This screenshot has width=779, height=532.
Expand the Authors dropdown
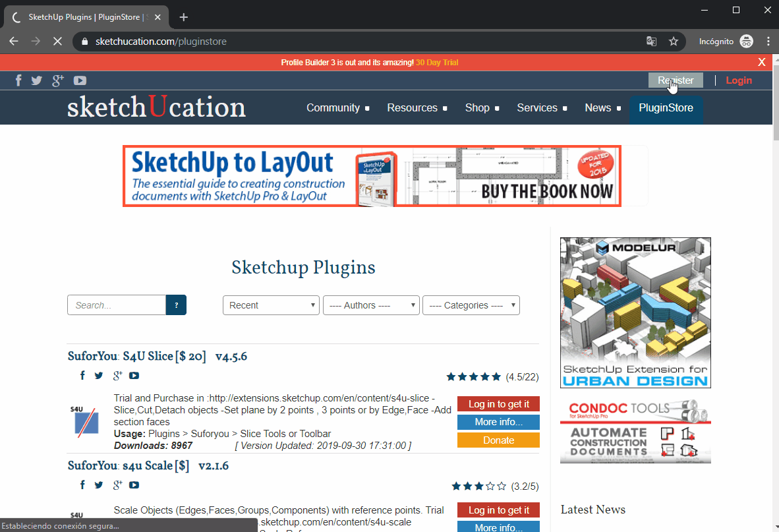(x=371, y=305)
